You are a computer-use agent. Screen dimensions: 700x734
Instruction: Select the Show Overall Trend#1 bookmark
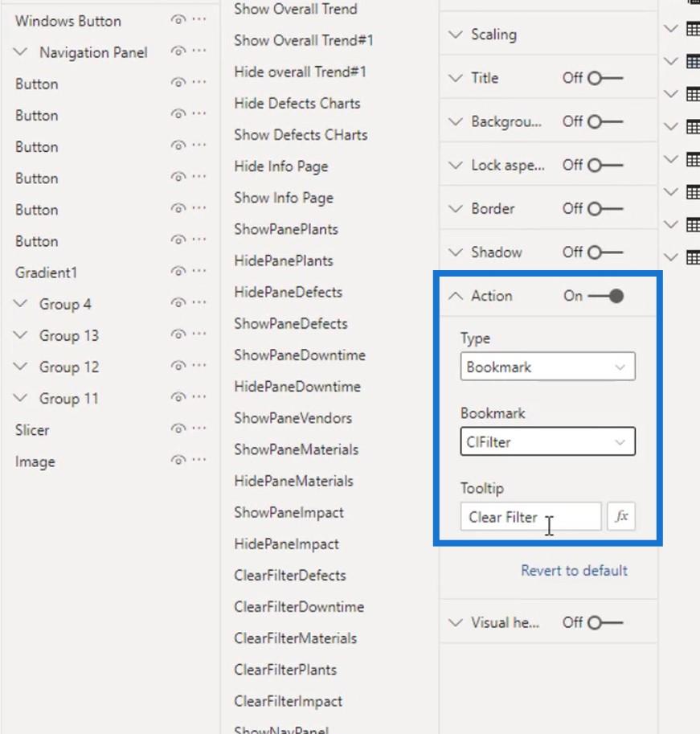(x=304, y=41)
